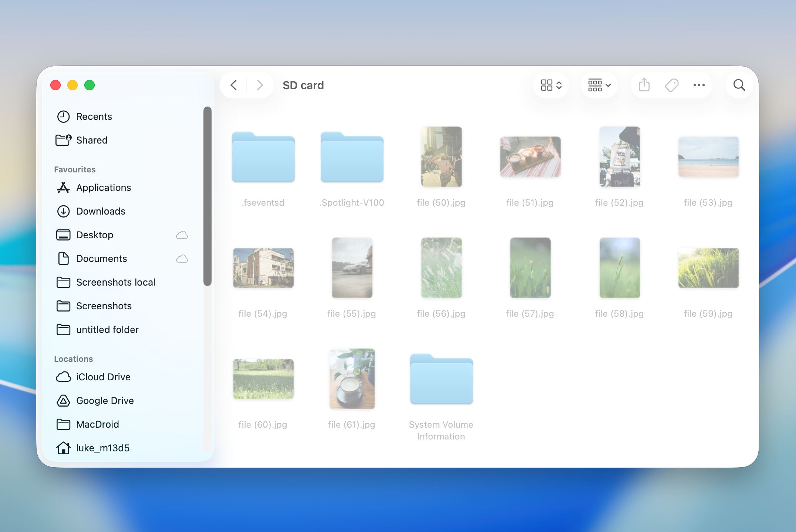Navigate back with the left arrow icon
This screenshot has width=796, height=532.
[x=233, y=85]
